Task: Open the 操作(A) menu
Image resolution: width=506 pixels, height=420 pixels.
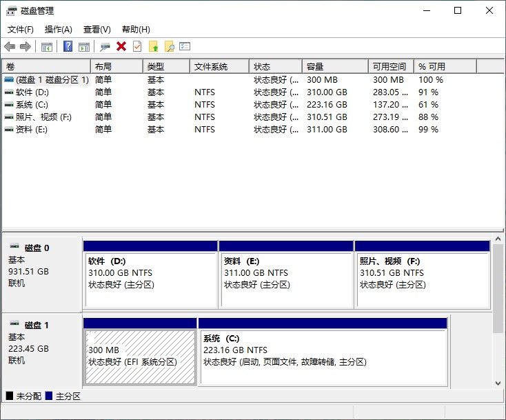Action: [59, 30]
